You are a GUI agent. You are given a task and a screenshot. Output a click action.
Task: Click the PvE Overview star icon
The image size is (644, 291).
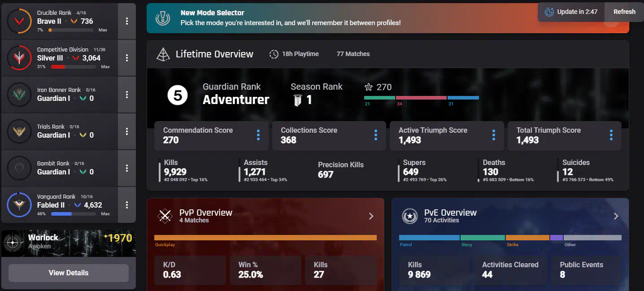[x=409, y=216]
